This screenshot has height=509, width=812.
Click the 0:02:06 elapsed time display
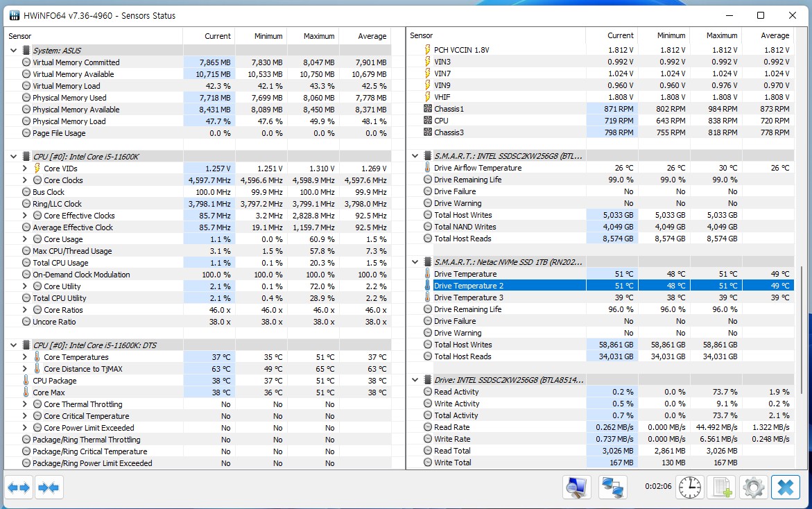658,487
